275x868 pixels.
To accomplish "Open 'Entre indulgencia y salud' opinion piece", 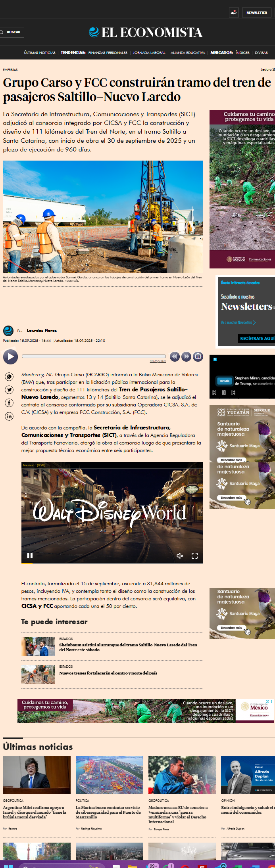I will [x=248, y=810].
